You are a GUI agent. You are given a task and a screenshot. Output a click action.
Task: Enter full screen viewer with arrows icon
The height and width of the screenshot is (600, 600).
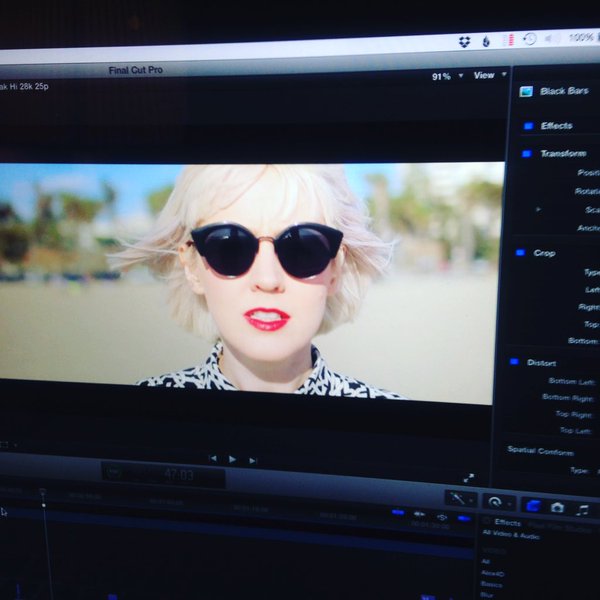click(x=468, y=478)
